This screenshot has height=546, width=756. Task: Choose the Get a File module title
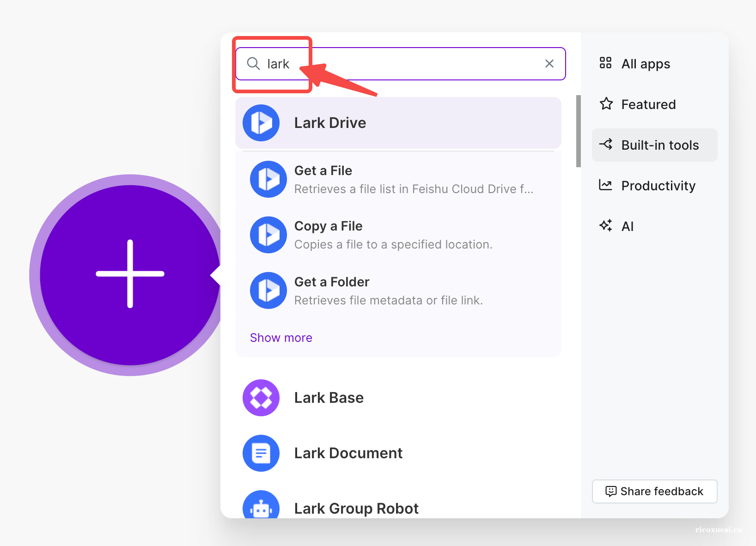pyautogui.click(x=323, y=170)
